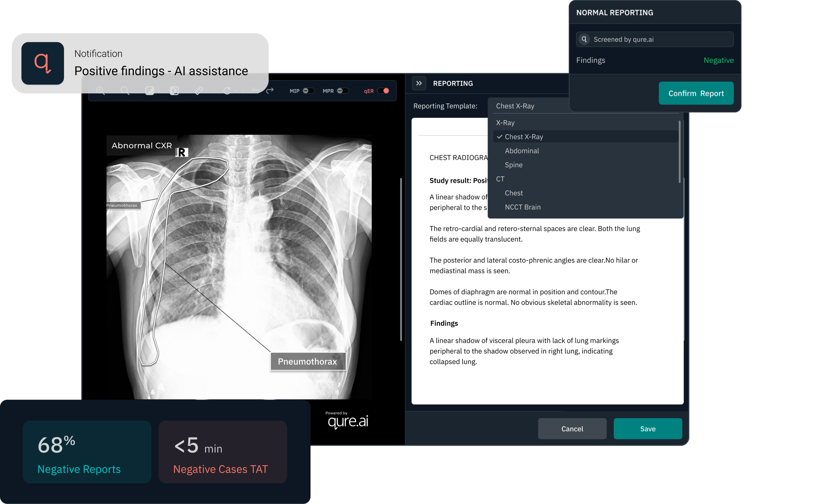Enable the MPR toggle switch
The height and width of the screenshot is (504, 837).
coord(342,91)
